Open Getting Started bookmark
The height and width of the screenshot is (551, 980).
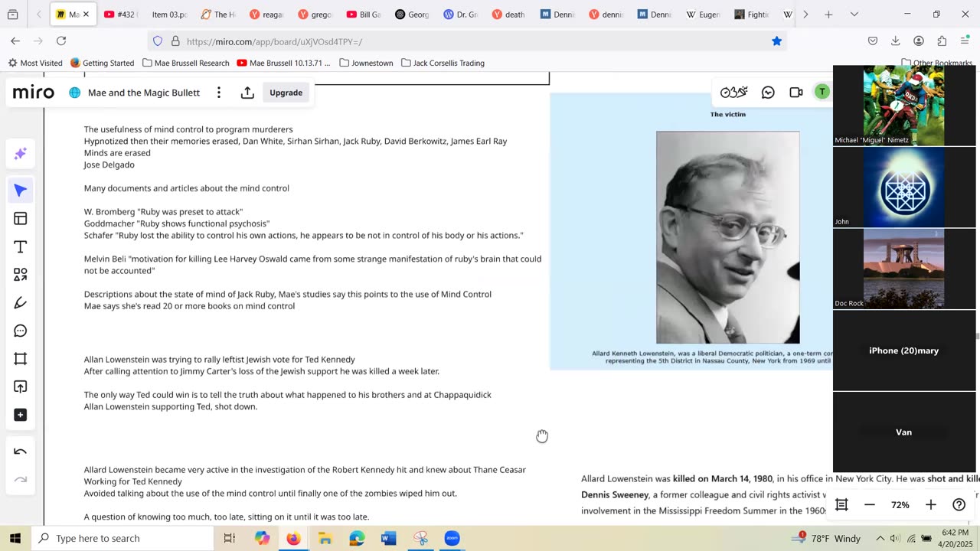coord(102,63)
